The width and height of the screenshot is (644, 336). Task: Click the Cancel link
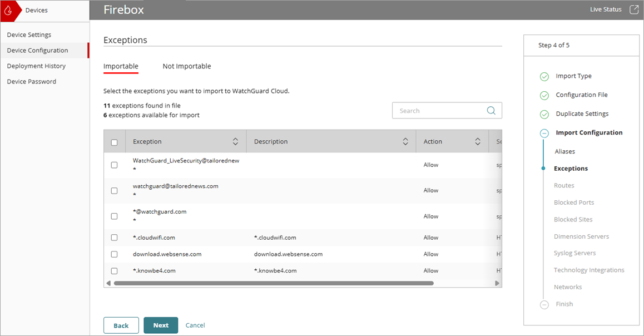[195, 325]
